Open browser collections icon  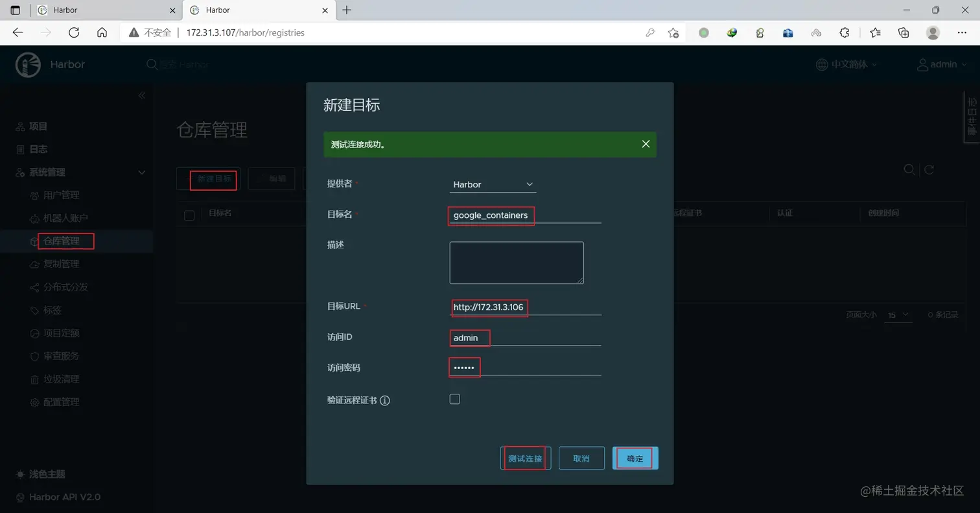coord(904,32)
